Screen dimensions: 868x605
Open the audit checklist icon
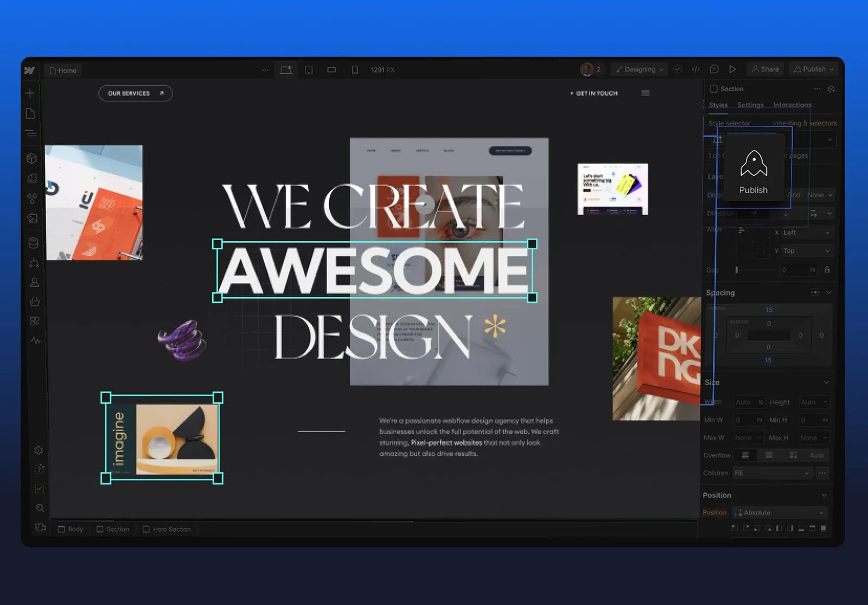(x=39, y=488)
